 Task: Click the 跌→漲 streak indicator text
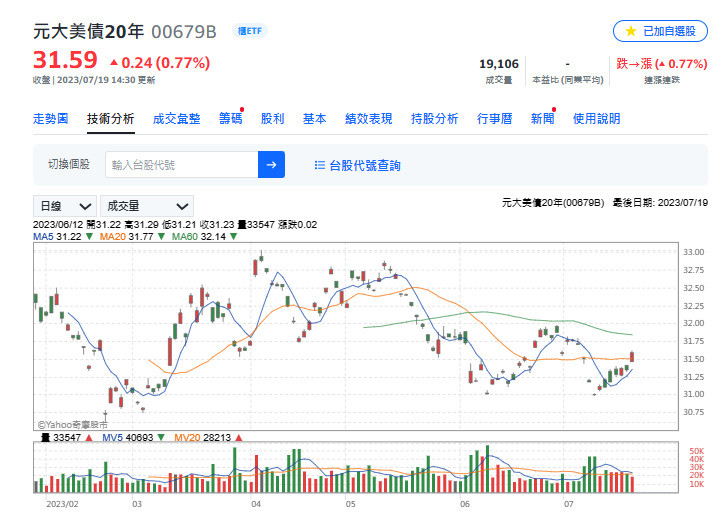pos(662,64)
